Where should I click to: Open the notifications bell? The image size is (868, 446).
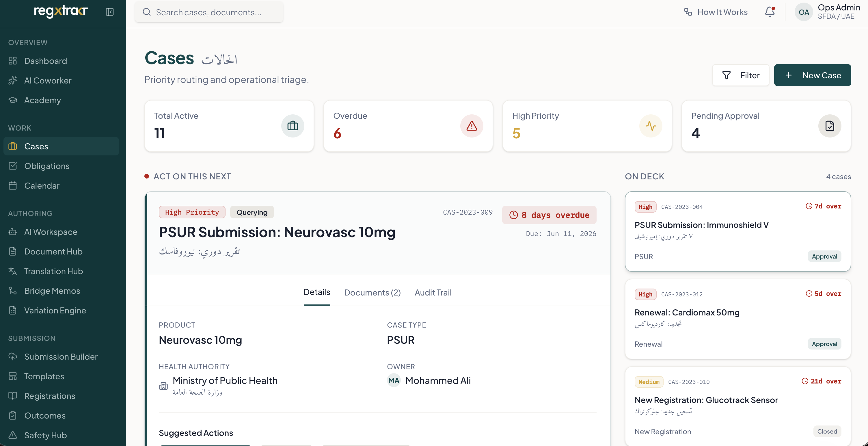tap(770, 12)
